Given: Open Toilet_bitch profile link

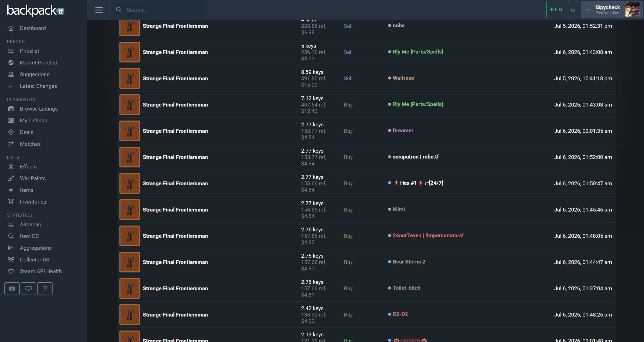Looking at the screenshot, I should 407,288.
